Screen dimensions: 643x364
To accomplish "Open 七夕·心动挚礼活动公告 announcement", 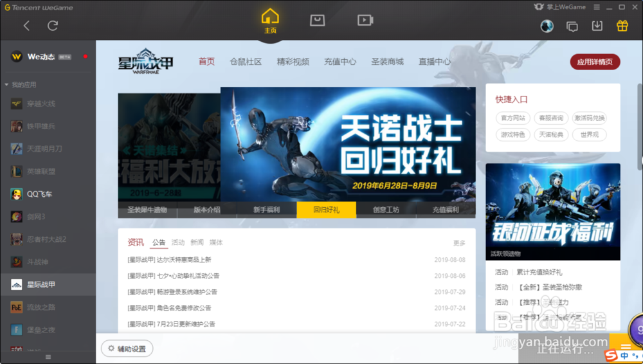I will pyautogui.click(x=174, y=276).
